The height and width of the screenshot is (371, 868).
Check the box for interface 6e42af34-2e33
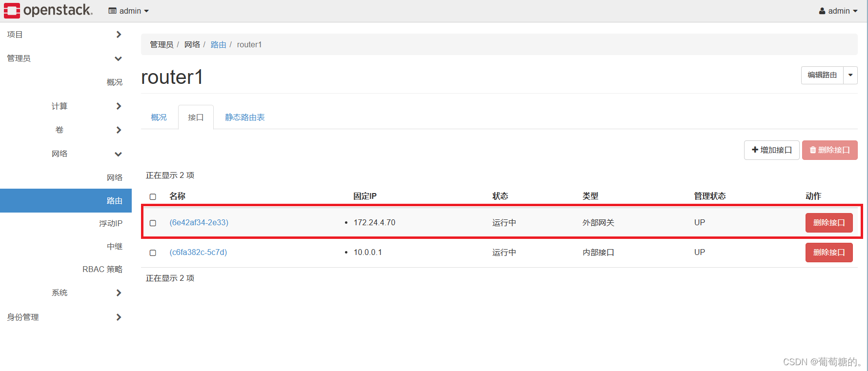[x=153, y=223]
